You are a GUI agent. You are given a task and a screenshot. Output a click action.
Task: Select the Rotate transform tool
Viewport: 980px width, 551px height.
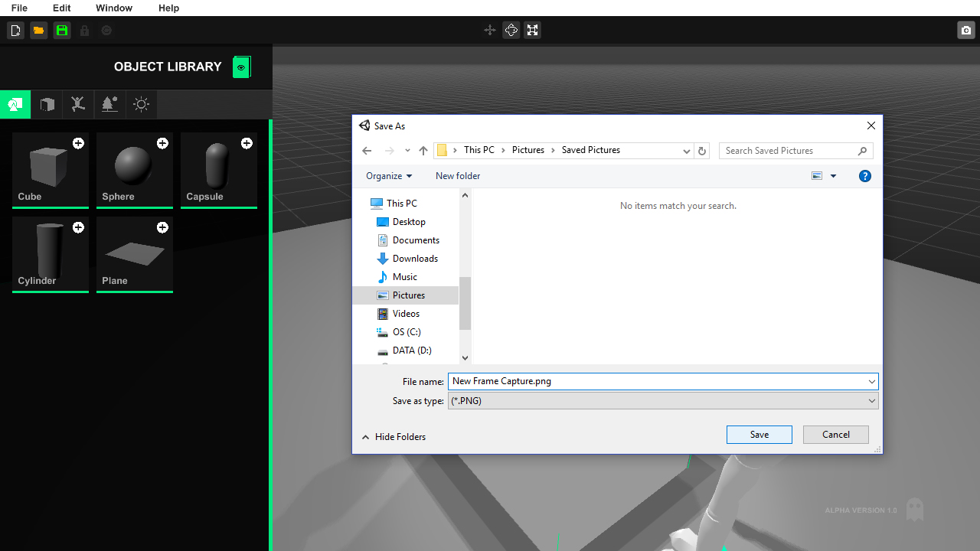[511, 30]
